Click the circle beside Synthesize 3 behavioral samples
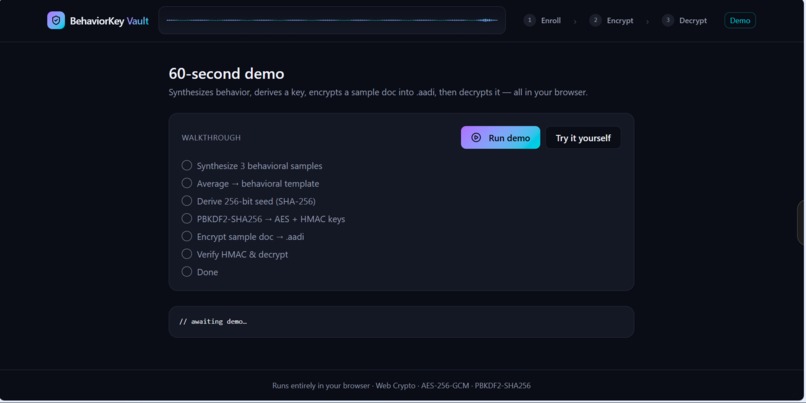 pos(187,166)
